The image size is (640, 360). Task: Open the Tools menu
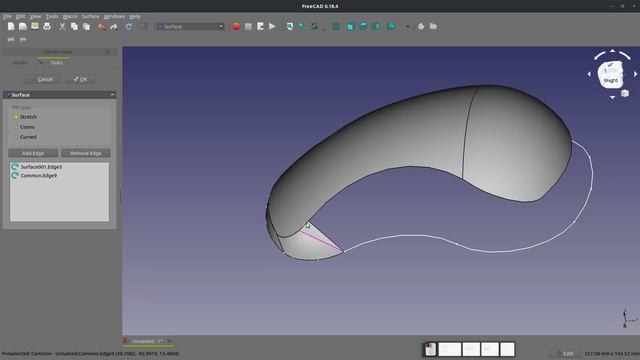tap(52, 16)
